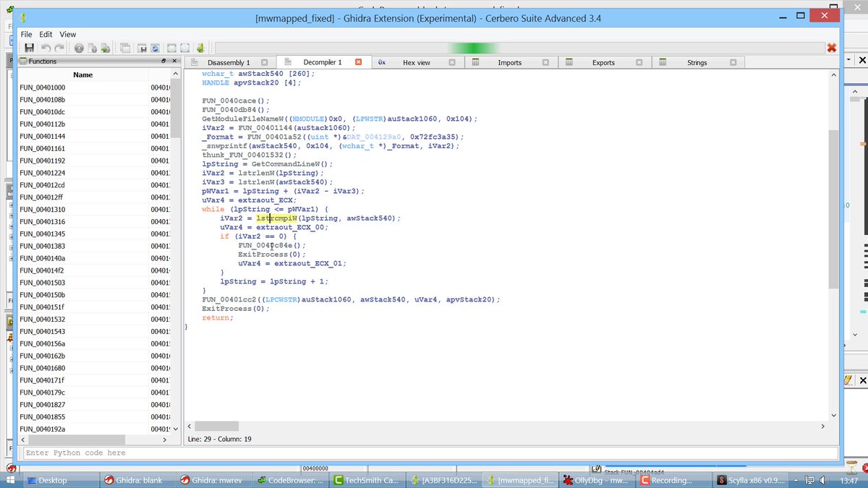Close the Disassembly 1 tab
The width and height of the screenshot is (868, 488).
click(265, 62)
